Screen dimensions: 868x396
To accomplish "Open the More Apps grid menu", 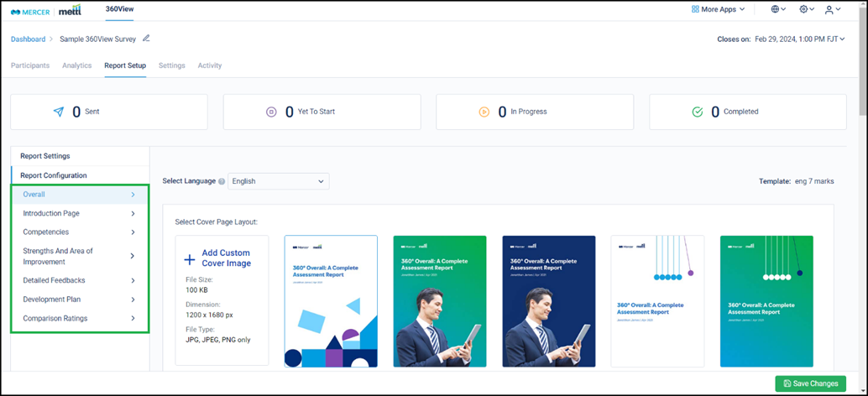I will tap(718, 9).
